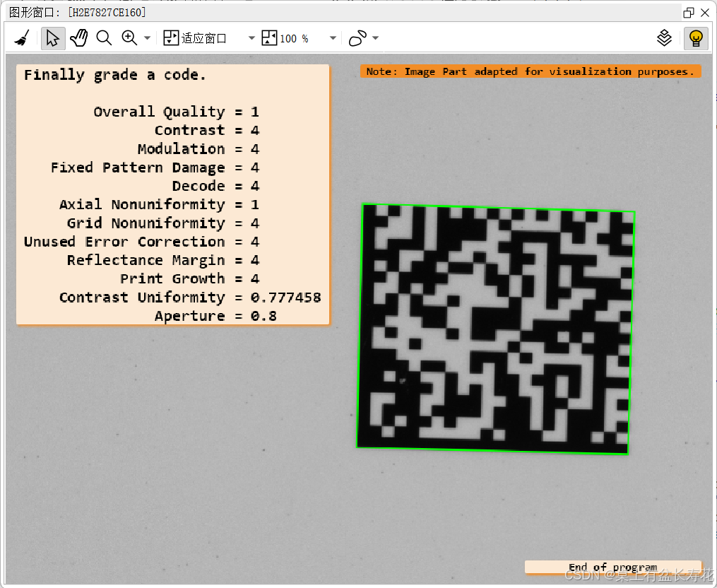Undock the graphics window
717x588 pixels.
[688, 13]
